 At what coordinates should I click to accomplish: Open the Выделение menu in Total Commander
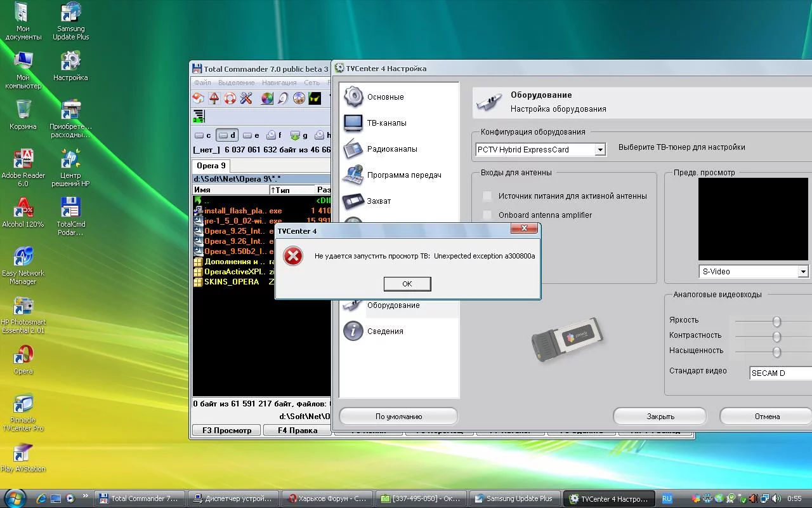pos(236,83)
